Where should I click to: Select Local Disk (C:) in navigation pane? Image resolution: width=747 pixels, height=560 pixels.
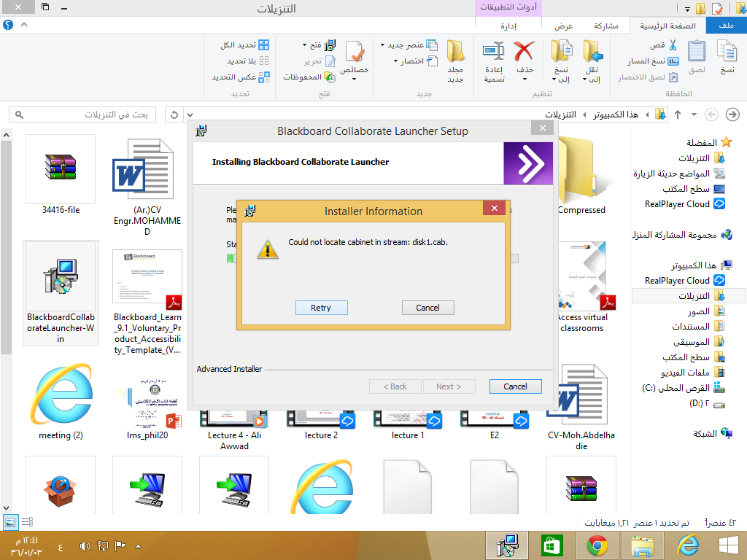coord(684,388)
